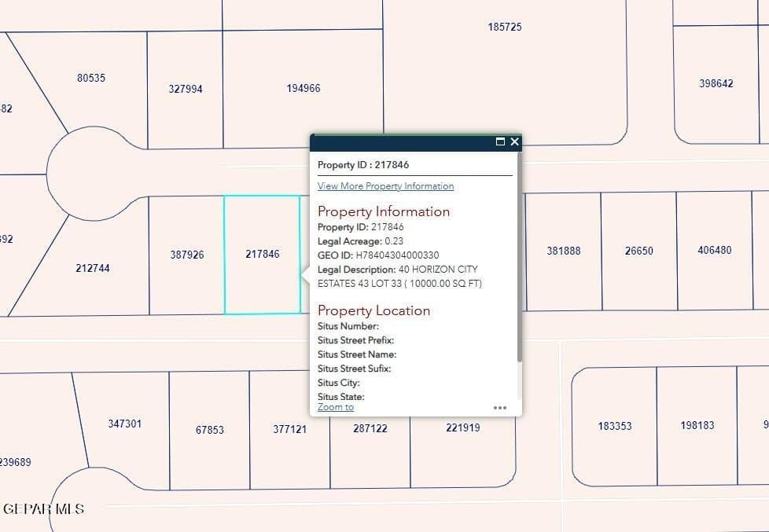
Task: Dock the popup using the window icon
Action: (501, 142)
